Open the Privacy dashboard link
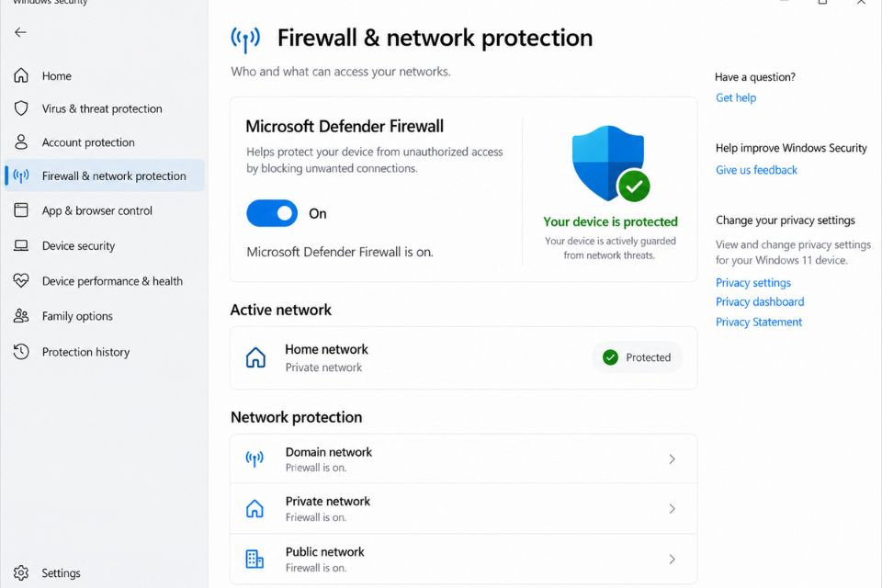882x588 pixels. click(x=760, y=301)
